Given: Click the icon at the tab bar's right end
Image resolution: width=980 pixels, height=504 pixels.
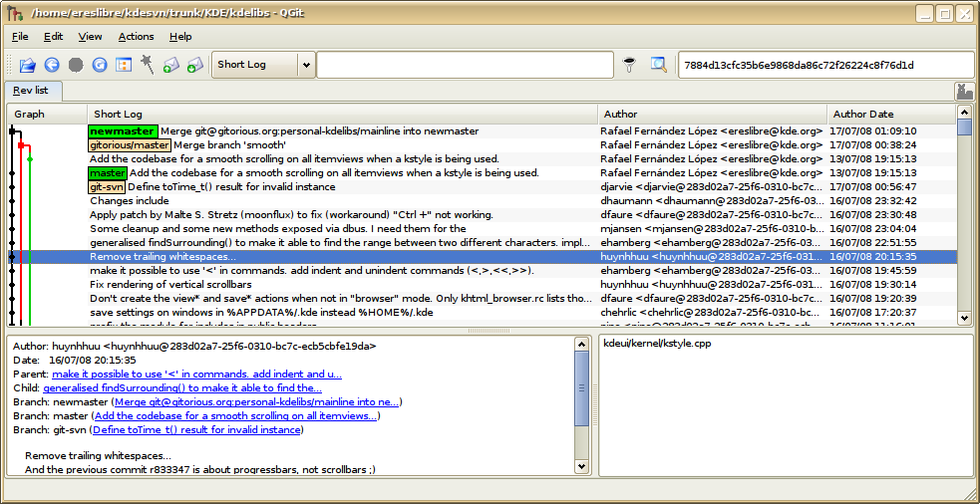Looking at the screenshot, I should pyautogui.click(x=963, y=91).
